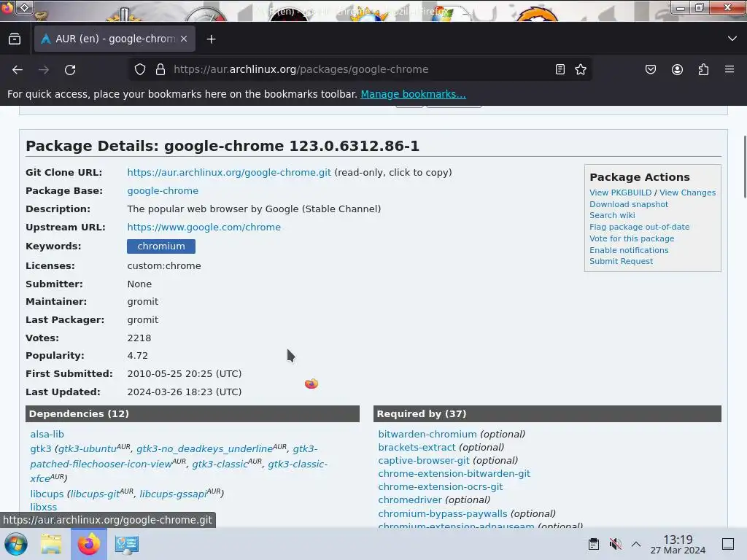Open tracking protection shield icon

pos(139,69)
